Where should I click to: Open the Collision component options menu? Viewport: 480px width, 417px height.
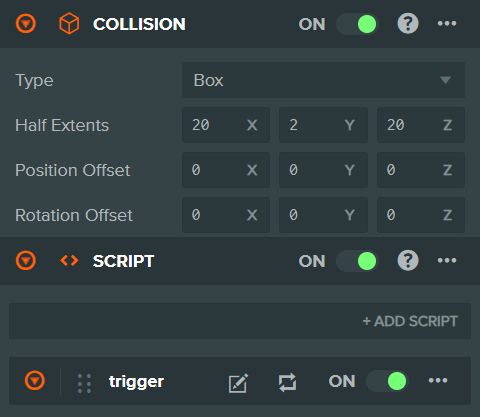pos(447,23)
